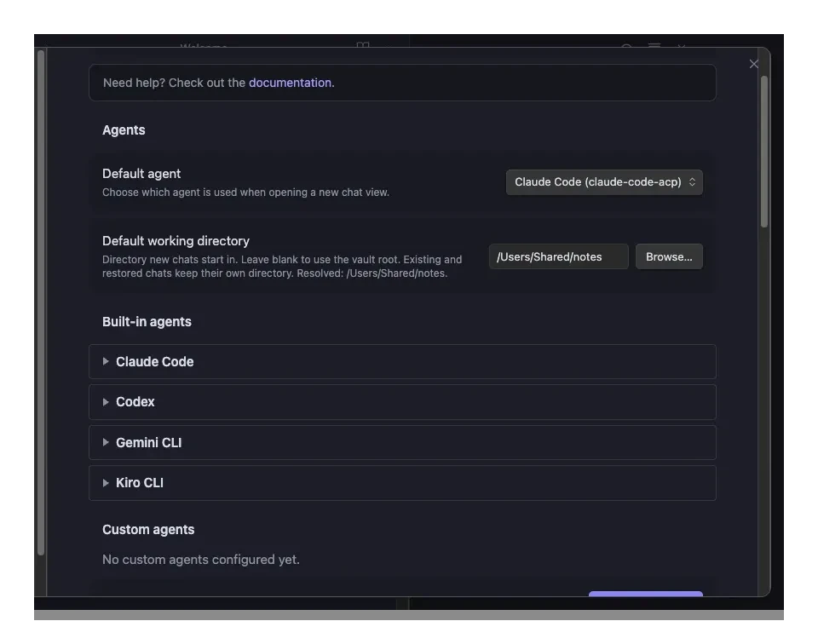Expand the Kiro CLI agent section
818x644 pixels.
(402, 483)
